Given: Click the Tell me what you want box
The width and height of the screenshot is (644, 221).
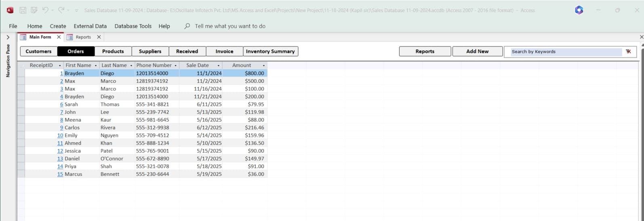Looking at the screenshot, I should [x=230, y=26].
